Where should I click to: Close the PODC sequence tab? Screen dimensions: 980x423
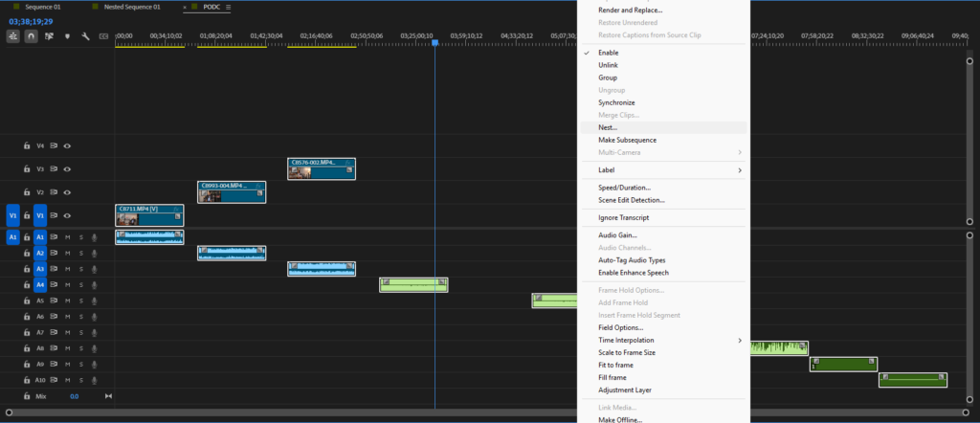tap(185, 8)
